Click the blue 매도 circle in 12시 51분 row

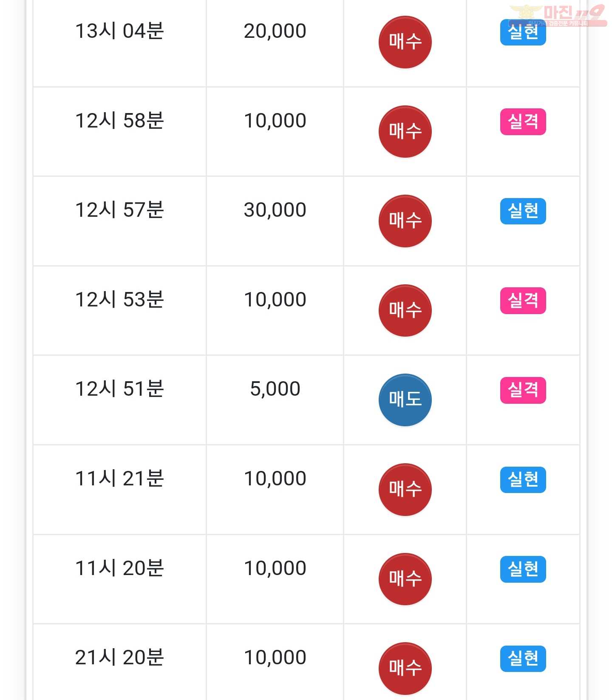click(x=405, y=400)
